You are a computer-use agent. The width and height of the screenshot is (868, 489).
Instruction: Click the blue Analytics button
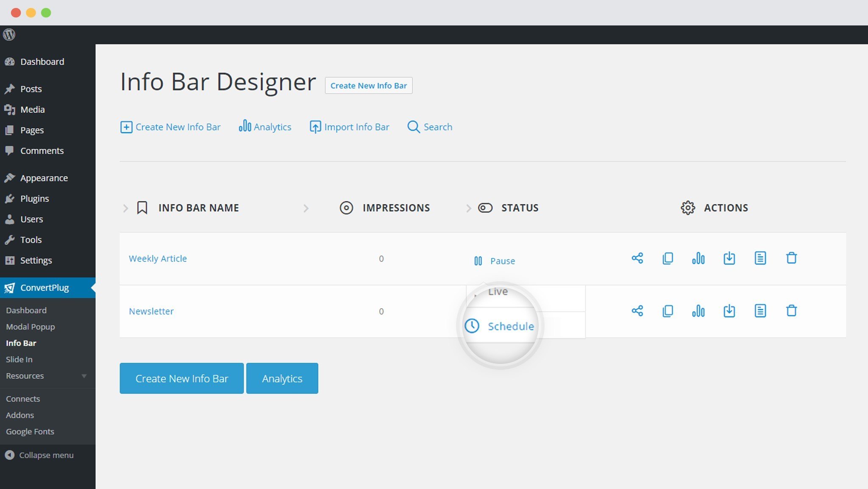[x=282, y=378]
